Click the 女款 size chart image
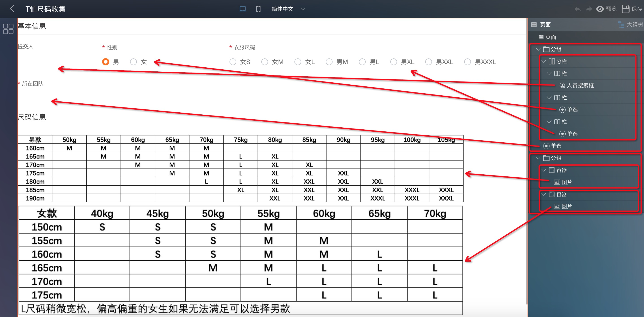644x317 pixels. [x=240, y=260]
